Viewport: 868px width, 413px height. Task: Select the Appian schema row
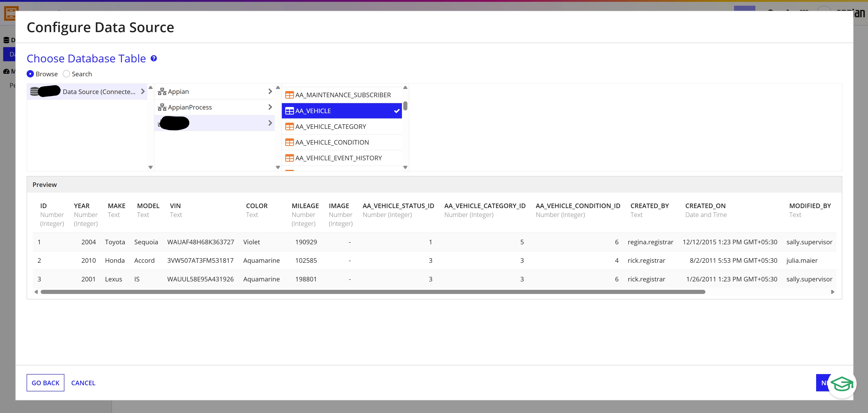pyautogui.click(x=215, y=91)
